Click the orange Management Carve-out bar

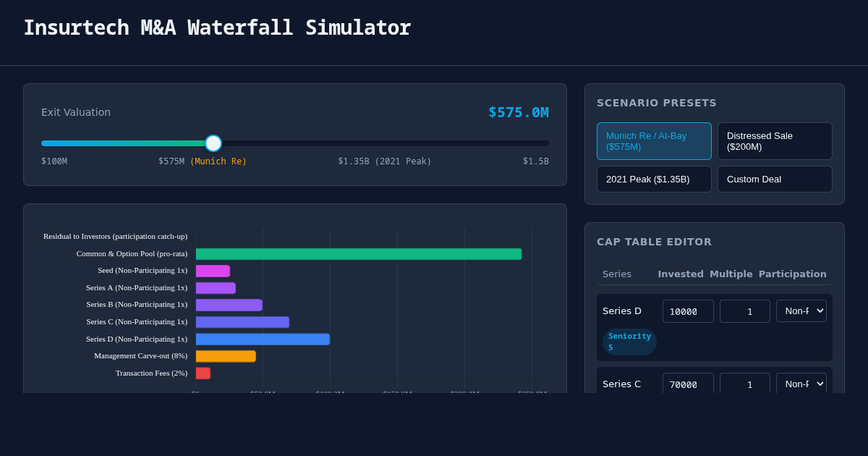[226, 356]
